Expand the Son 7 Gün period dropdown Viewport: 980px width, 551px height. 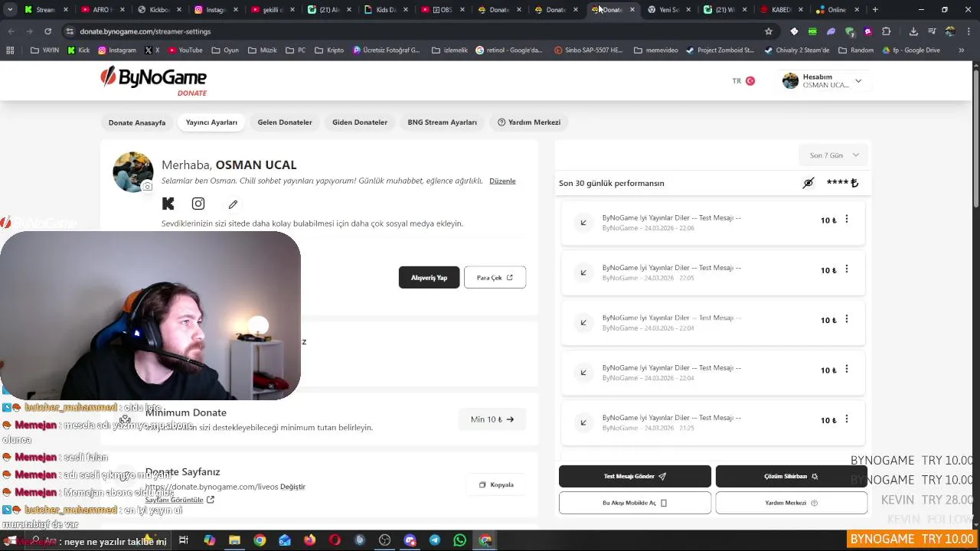click(x=834, y=155)
